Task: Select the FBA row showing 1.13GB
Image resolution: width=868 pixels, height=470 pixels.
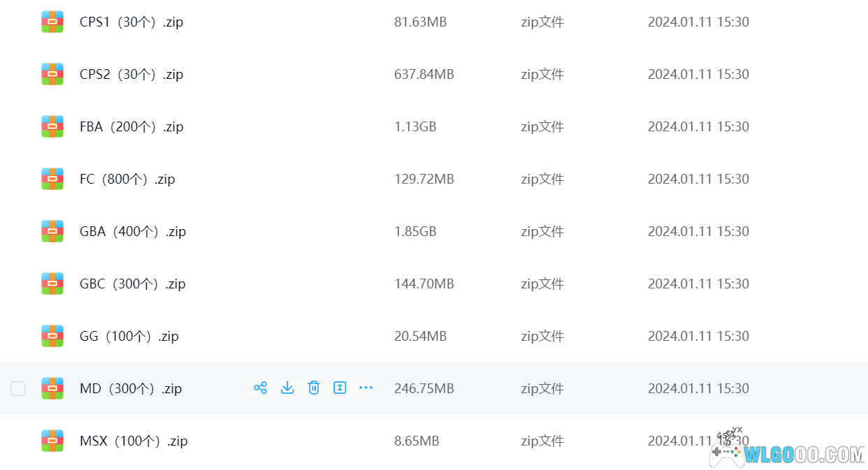Action: tap(434, 126)
